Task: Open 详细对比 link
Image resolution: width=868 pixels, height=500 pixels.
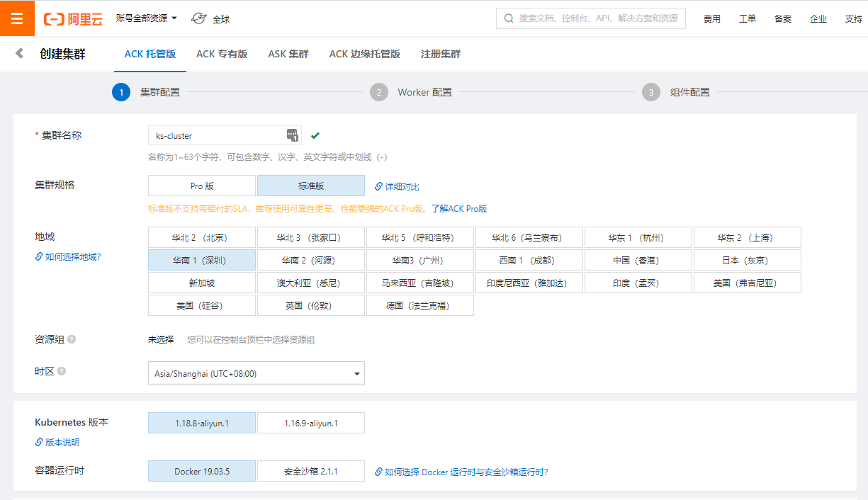Action: pos(397,187)
